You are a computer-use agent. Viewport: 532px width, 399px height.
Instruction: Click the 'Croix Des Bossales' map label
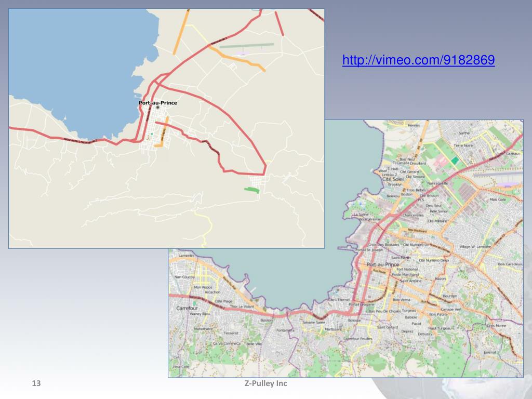[383, 245]
